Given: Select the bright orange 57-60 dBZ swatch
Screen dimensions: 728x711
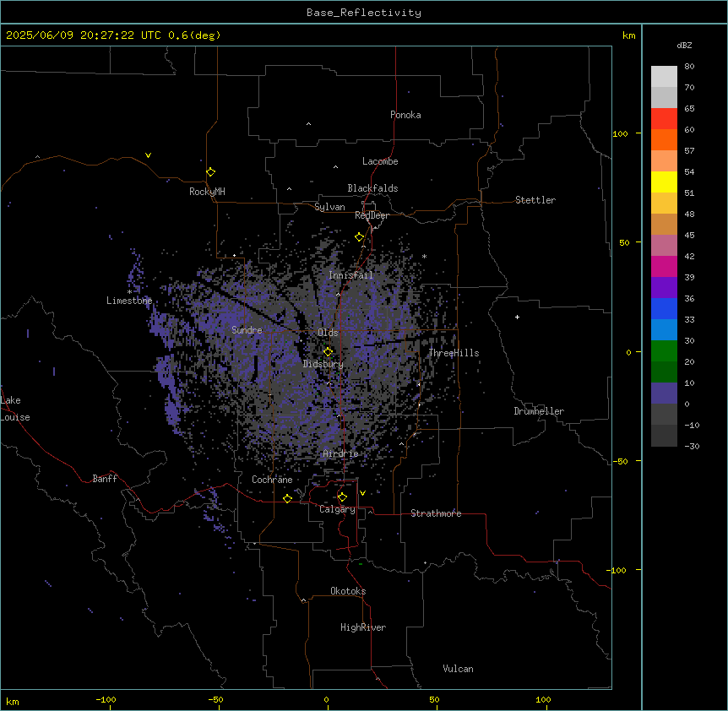Looking at the screenshot, I should click(664, 139).
